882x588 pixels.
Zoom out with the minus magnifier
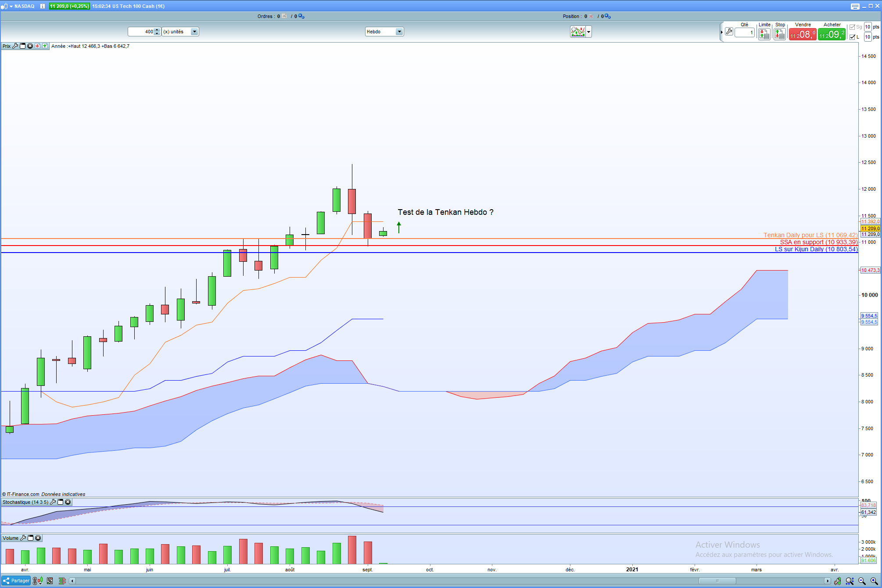point(862,581)
